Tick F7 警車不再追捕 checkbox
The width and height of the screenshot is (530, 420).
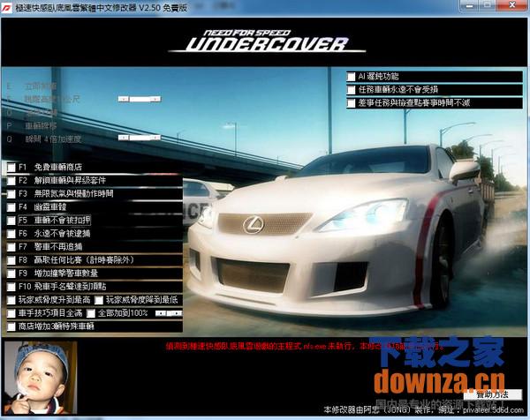pos(11,247)
